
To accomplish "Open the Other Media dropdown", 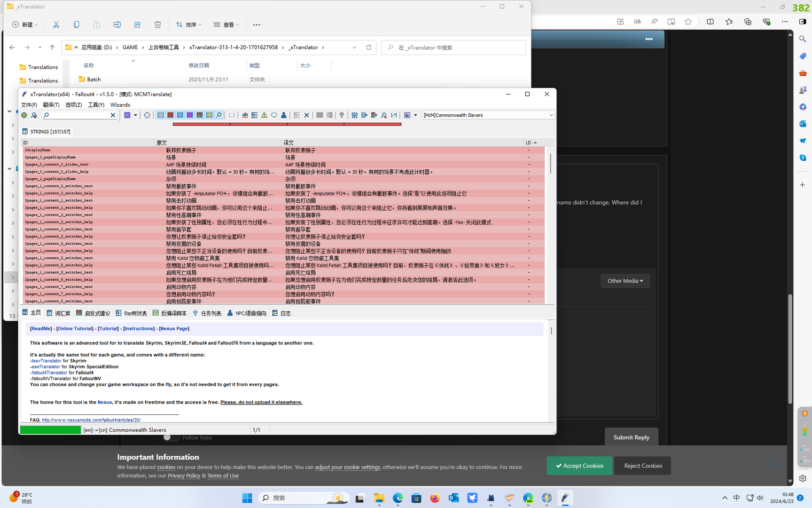I will point(625,281).
